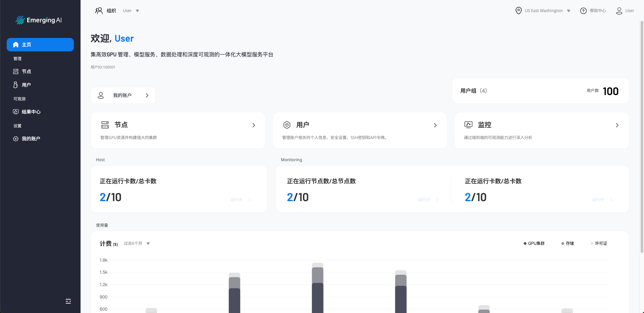Click the hexagon icon on 用户 card
644x313 pixels.
[x=287, y=125]
